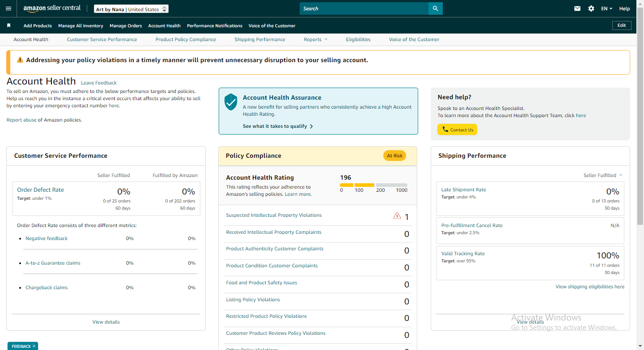Screen dimensions: 644x350
Task: Open Product Condition Customer Complaints
Action: coord(272,266)
